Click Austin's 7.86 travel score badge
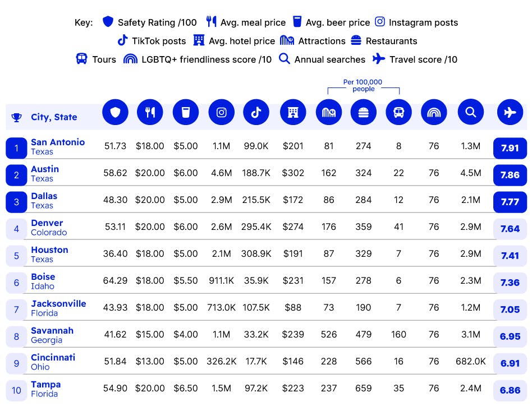This screenshot has height=411, width=532. coord(510,175)
